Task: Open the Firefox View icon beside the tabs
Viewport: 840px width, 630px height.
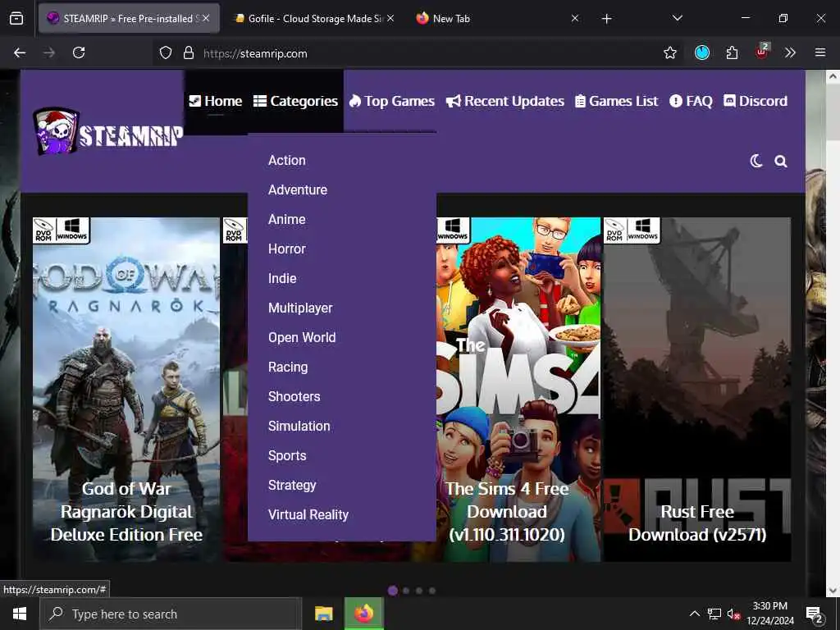Action: (x=16, y=18)
